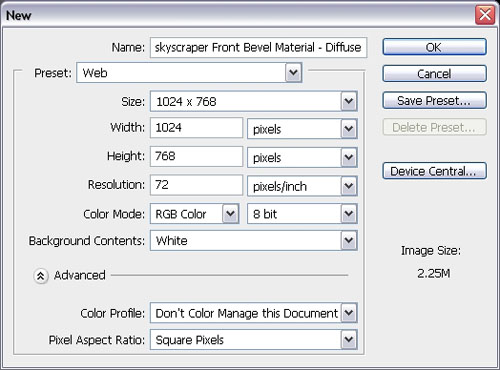500x370 pixels.
Task: Edit the document Name field
Action: [x=258, y=48]
